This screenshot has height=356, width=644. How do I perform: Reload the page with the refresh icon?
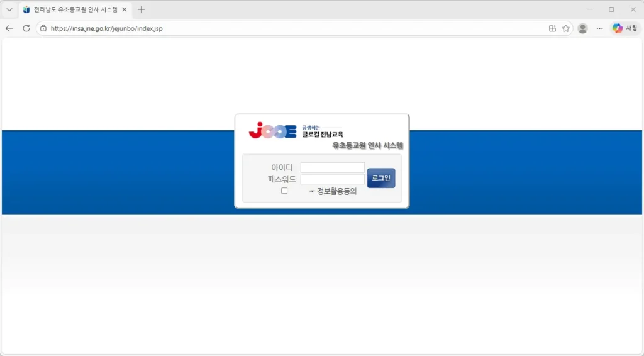[26, 28]
